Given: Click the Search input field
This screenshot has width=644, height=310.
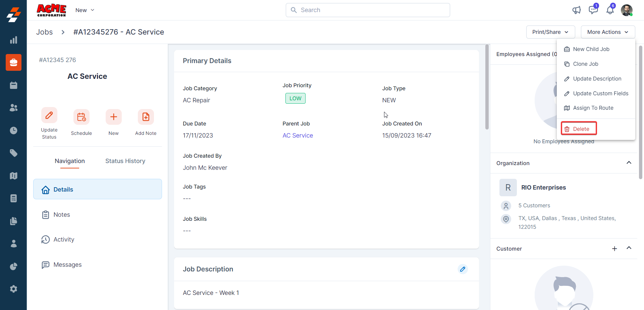Looking at the screenshot, I should pos(368,10).
